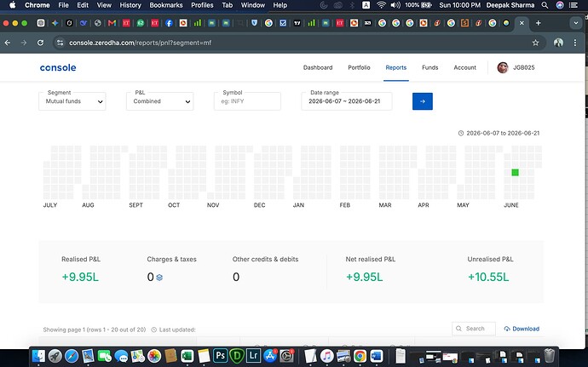Download the P&L report

point(522,329)
